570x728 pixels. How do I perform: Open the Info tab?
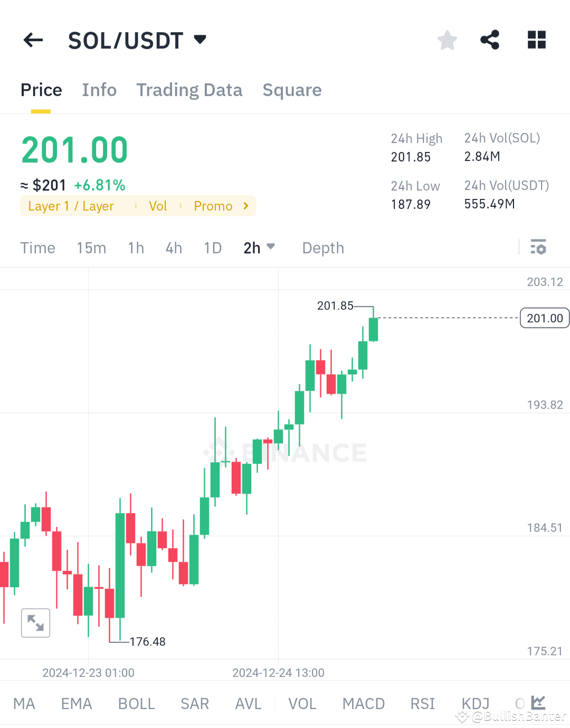click(x=99, y=90)
